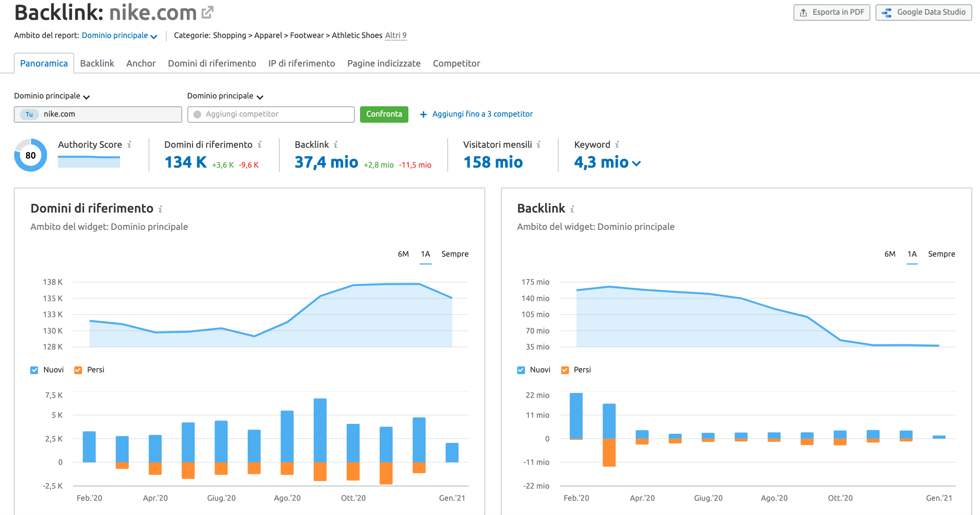Click +3,6 K new referring domains
Image resolution: width=980 pixels, height=515 pixels.
coord(223,165)
